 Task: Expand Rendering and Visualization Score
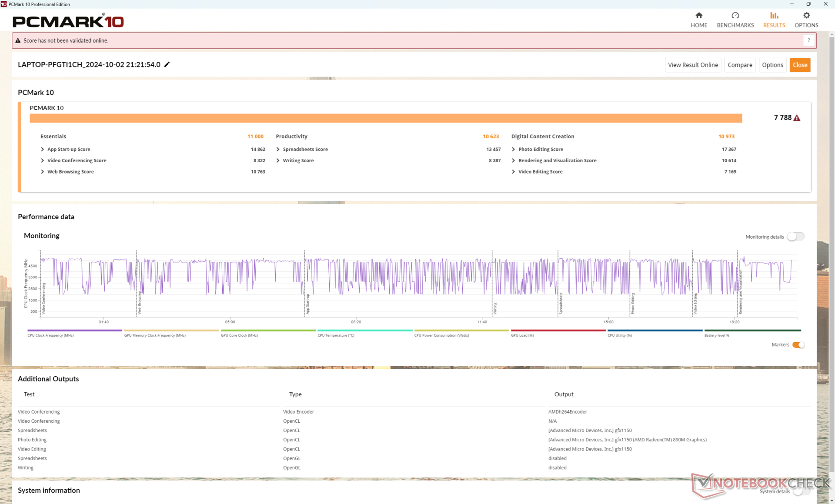tap(514, 160)
